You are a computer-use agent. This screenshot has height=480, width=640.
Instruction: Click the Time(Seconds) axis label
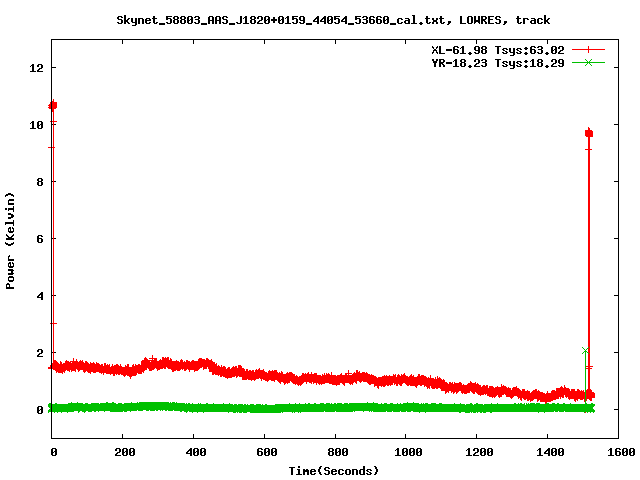tap(333, 471)
